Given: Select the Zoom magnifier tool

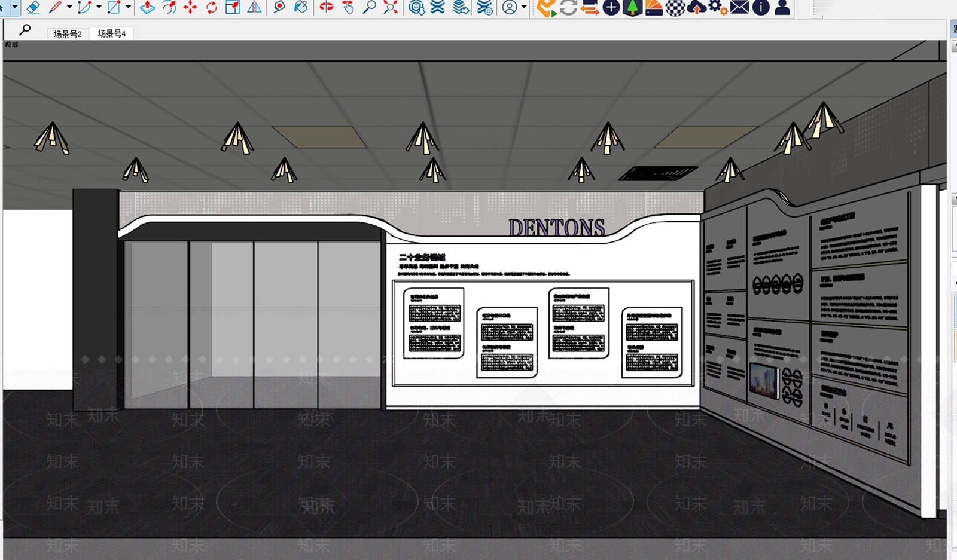Looking at the screenshot, I should pyautogui.click(x=370, y=7).
